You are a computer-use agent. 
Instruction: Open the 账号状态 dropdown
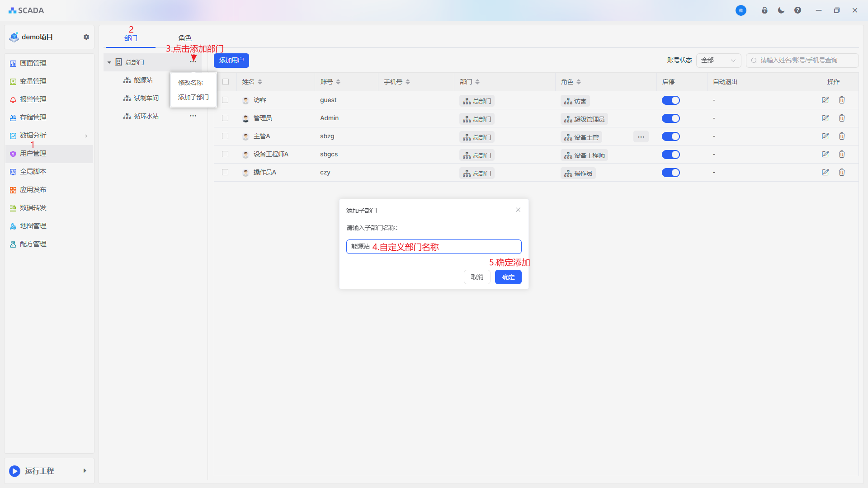[718, 60]
